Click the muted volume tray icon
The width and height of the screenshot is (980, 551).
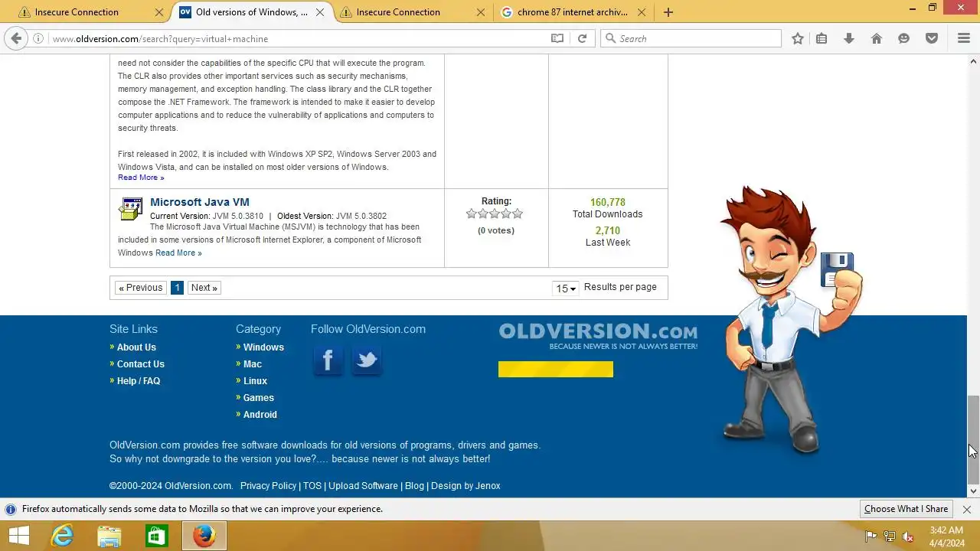[908, 536]
